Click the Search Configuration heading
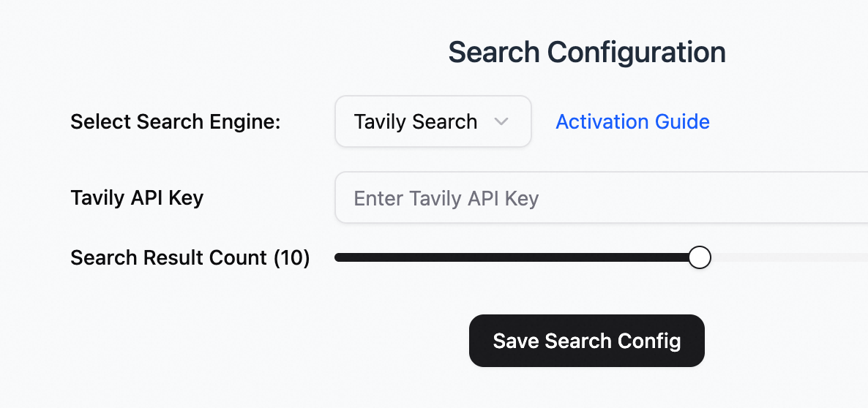The image size is (868, 408). click(586, 53)
